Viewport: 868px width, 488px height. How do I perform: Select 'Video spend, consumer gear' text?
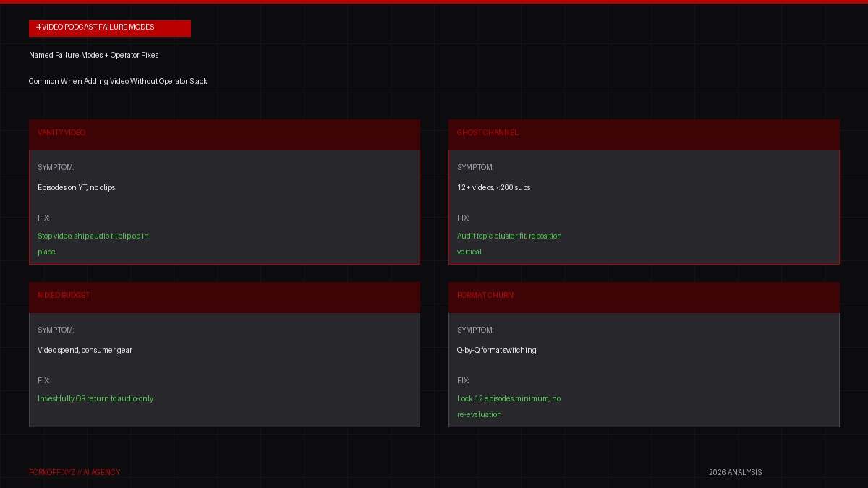(x=85, y=351)
